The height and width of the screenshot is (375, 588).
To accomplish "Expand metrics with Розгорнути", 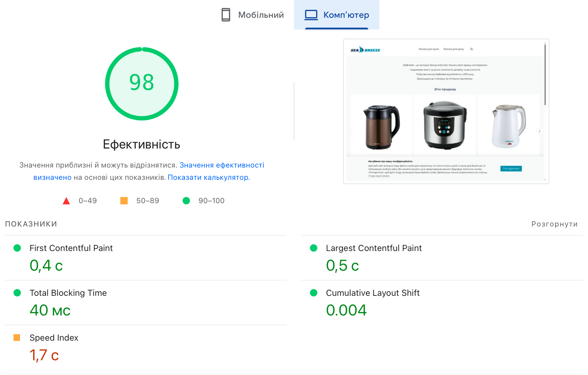I will pyautogui.click(x=554, y=224).
